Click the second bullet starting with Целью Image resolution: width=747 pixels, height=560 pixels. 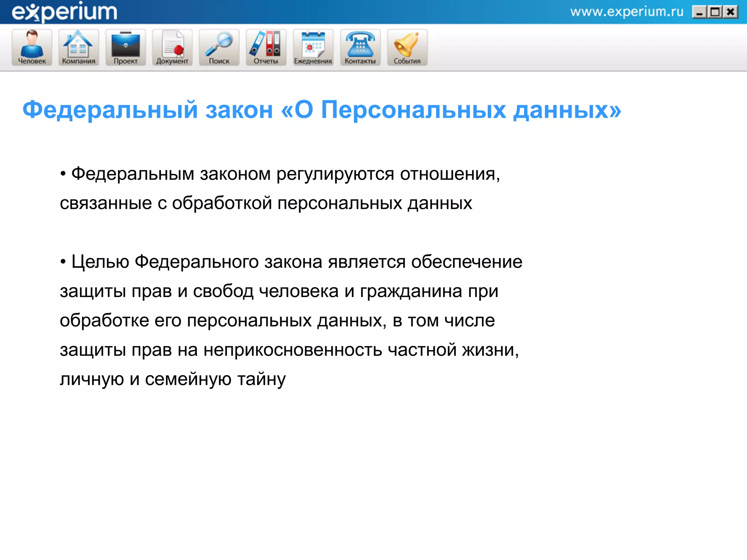coord(291,320)
